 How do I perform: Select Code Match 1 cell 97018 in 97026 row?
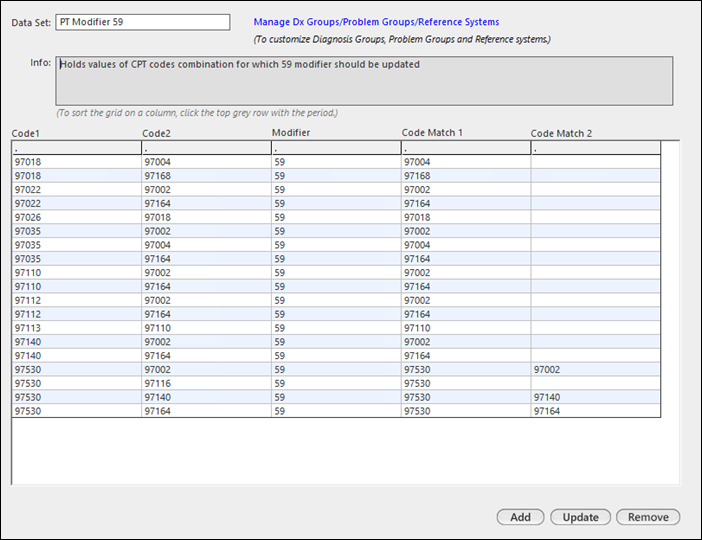(466, 218)
